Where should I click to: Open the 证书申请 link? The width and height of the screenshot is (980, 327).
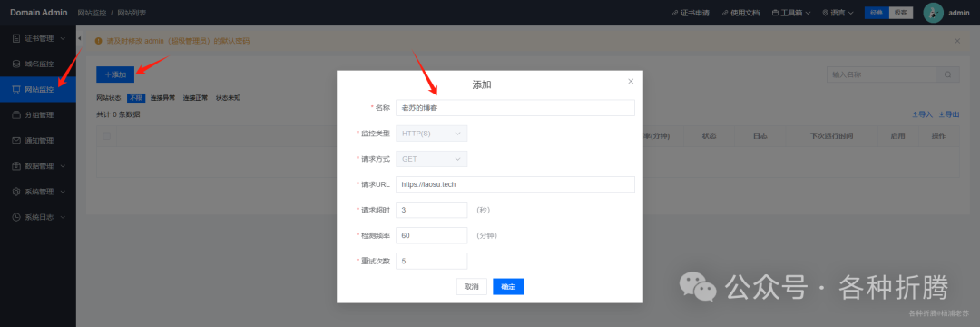[691, 13]
